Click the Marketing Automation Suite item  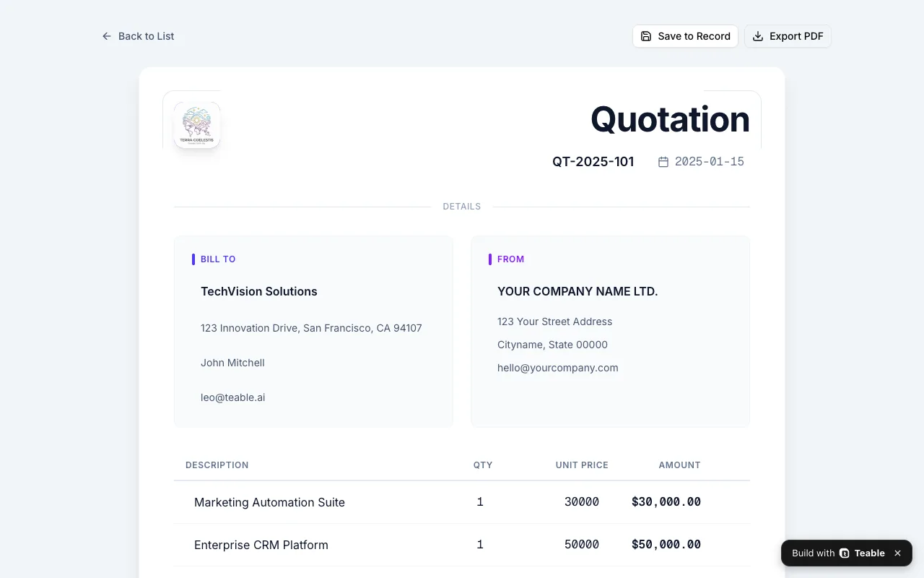269,502
